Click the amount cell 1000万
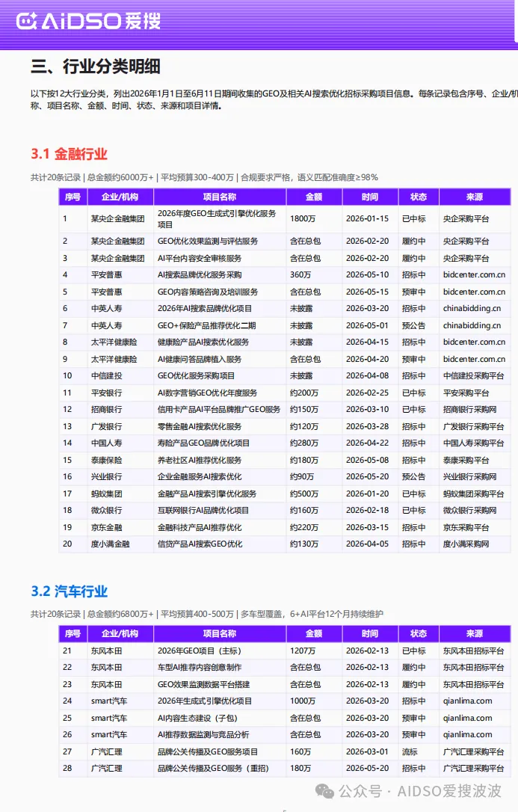 coord(303,701)
